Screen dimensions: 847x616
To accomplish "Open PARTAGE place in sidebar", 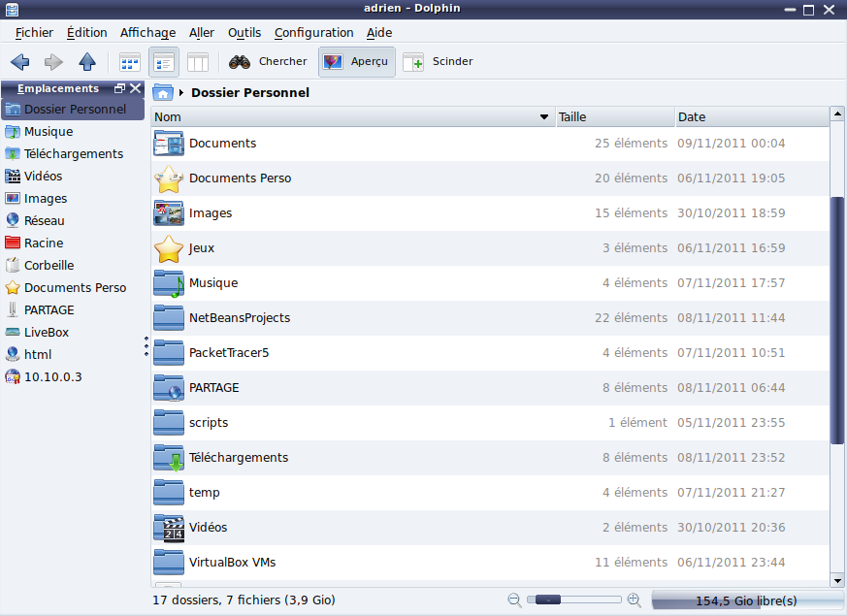I will 73,309.
